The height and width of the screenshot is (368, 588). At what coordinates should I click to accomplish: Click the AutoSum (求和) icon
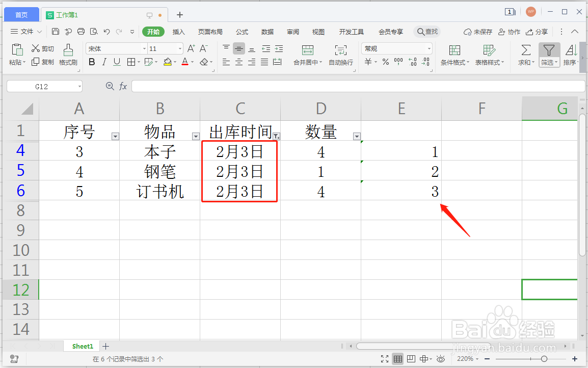click(524, 51)
